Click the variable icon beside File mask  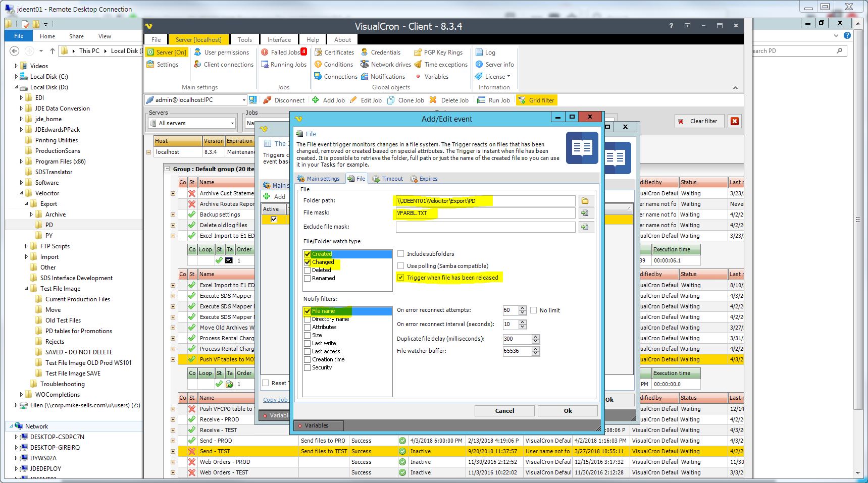coord(585,213)
